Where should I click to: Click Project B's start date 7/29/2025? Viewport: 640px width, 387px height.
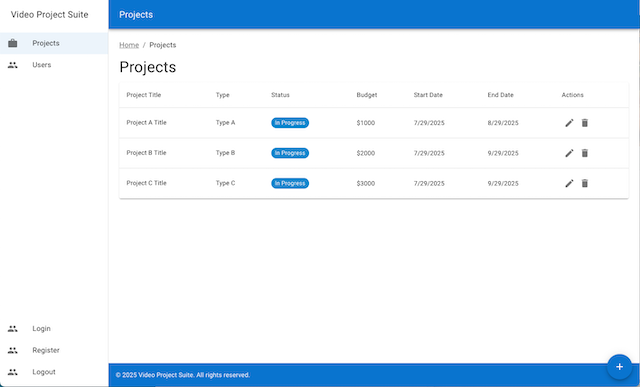[429, 153]
